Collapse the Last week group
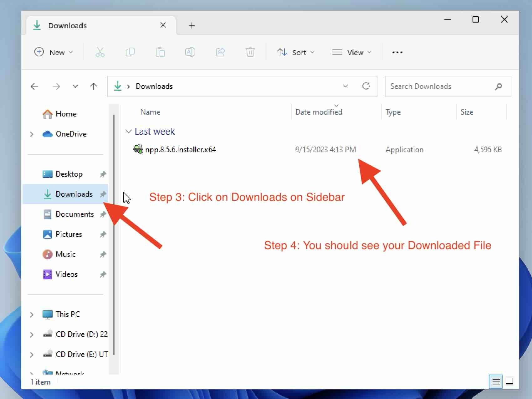Viewport: 532px width, 399px height. 128,132
